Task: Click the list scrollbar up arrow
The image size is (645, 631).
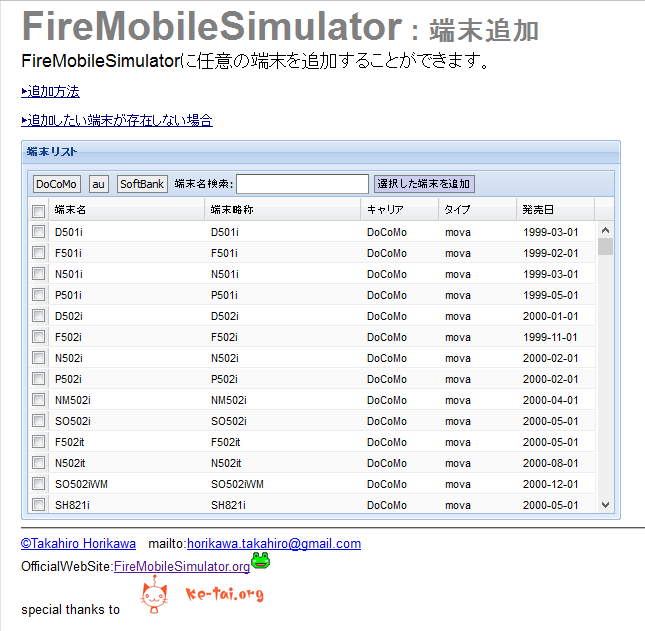Action: (605, 230)
